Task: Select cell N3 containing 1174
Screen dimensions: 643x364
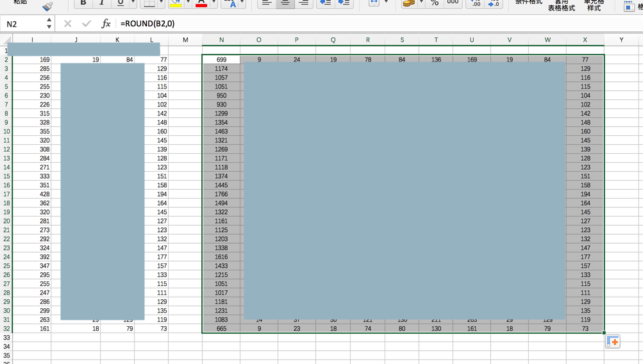Action: coord(221,69)
